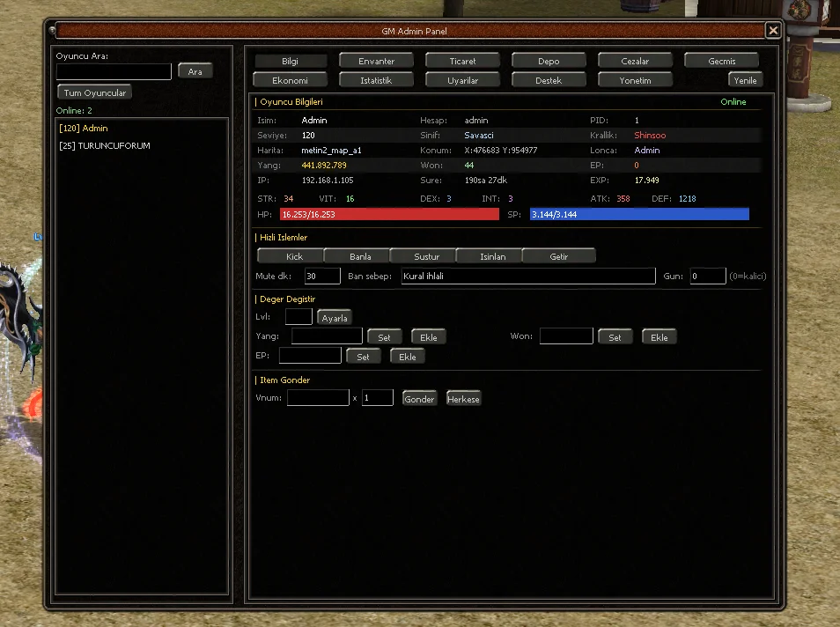Close the GM Admin Panel window

pos(773,31)
